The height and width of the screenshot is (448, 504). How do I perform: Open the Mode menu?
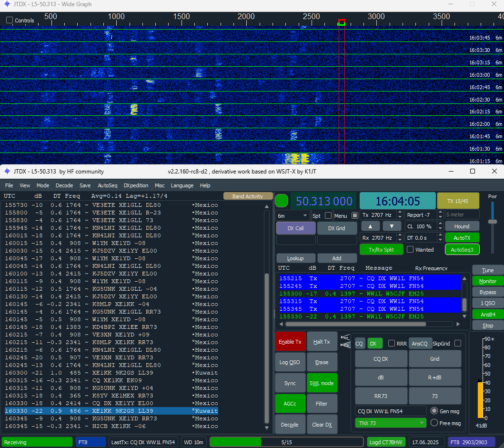coord(43,185)
